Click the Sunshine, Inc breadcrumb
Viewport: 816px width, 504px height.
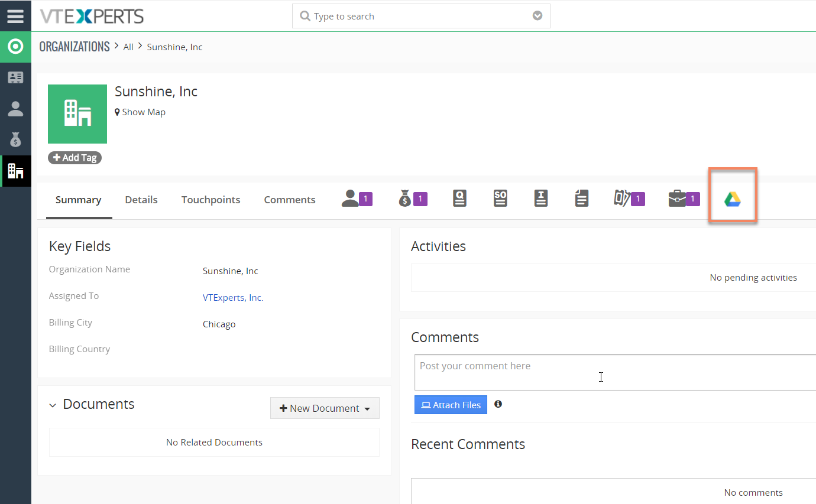pyautogui.click(x=175, y=47)
